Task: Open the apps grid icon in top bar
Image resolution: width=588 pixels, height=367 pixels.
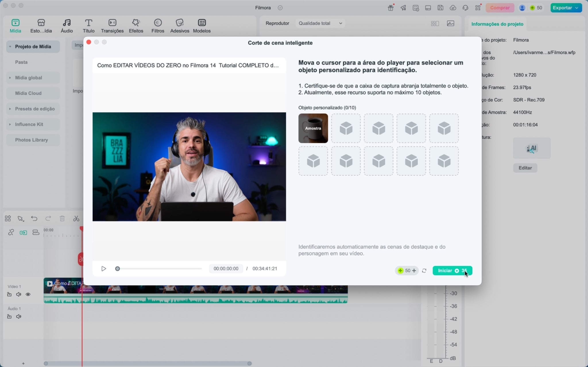Action: pos(478,8)
